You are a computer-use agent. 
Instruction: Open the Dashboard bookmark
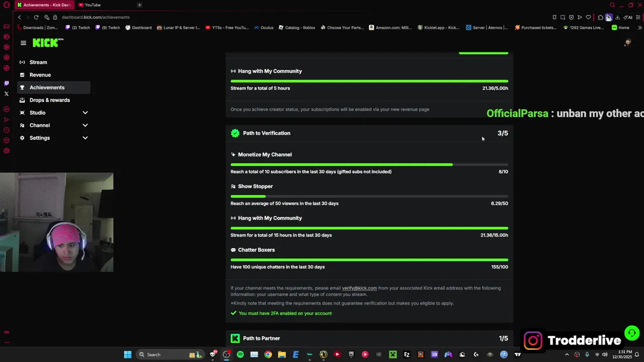point(138,28)
